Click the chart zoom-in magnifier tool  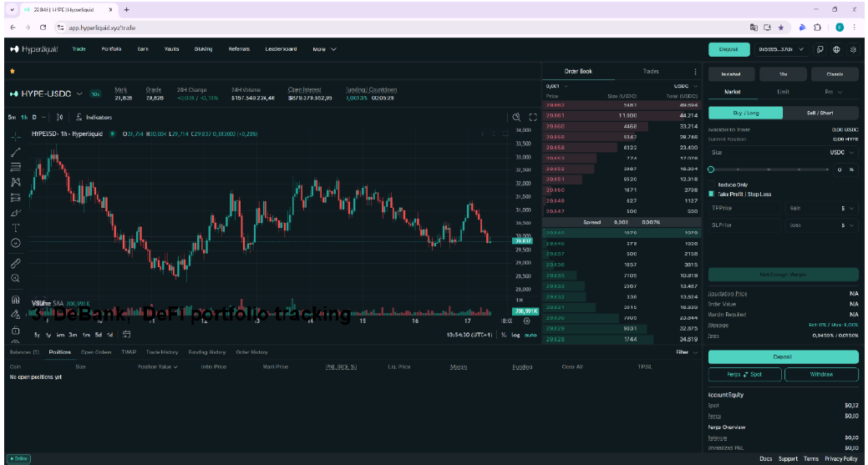[x=16, y=278]
